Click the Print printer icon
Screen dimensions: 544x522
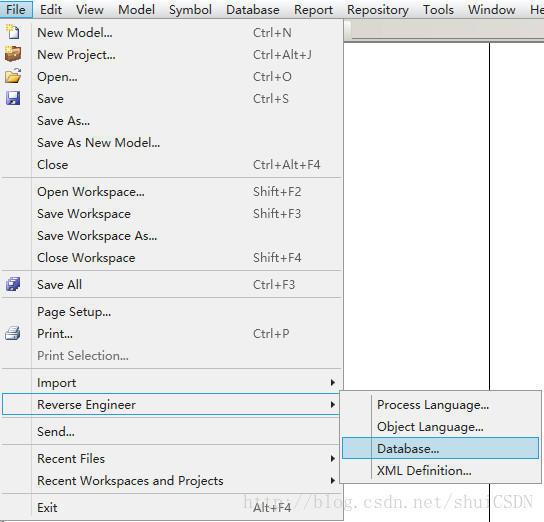pyautogui.click(x=13, y=334)
